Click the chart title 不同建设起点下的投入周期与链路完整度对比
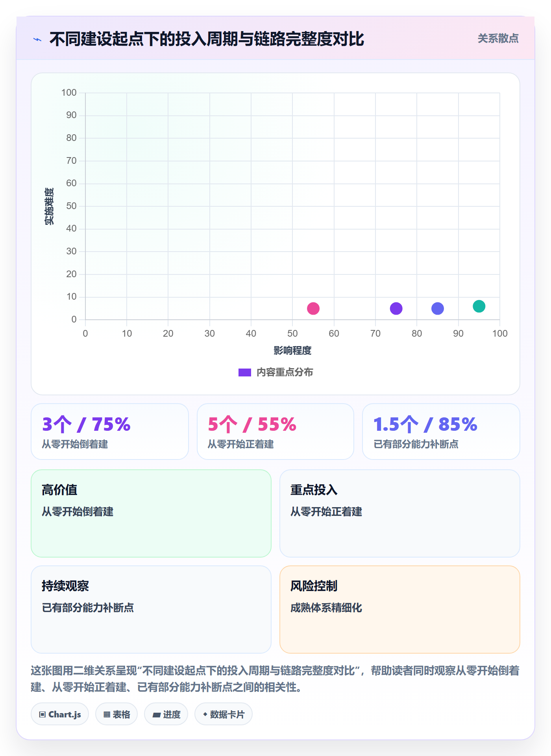This screenshot has width=551, height=756. point(207,39)
